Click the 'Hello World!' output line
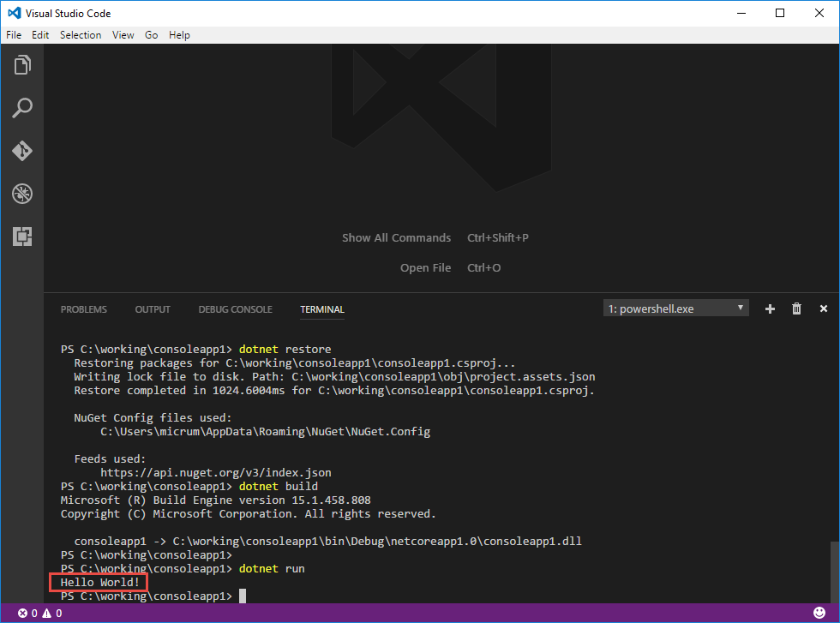Viewport: 840px width, 623px height. click(x=99, y=582)
